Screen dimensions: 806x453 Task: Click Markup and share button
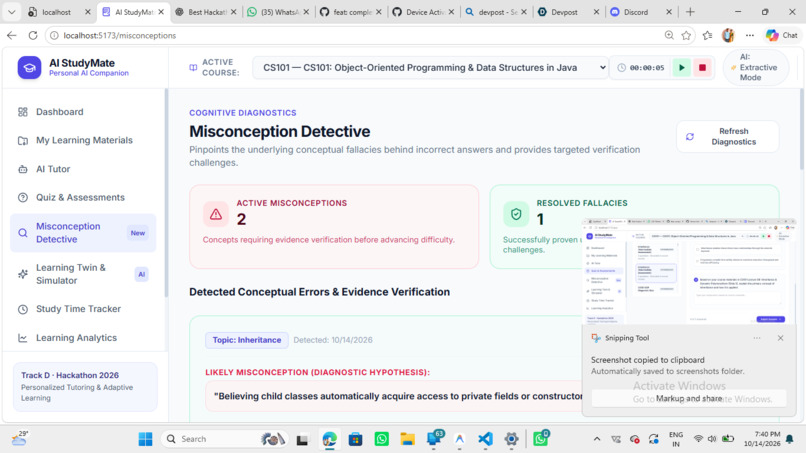[x=689, y=398]
